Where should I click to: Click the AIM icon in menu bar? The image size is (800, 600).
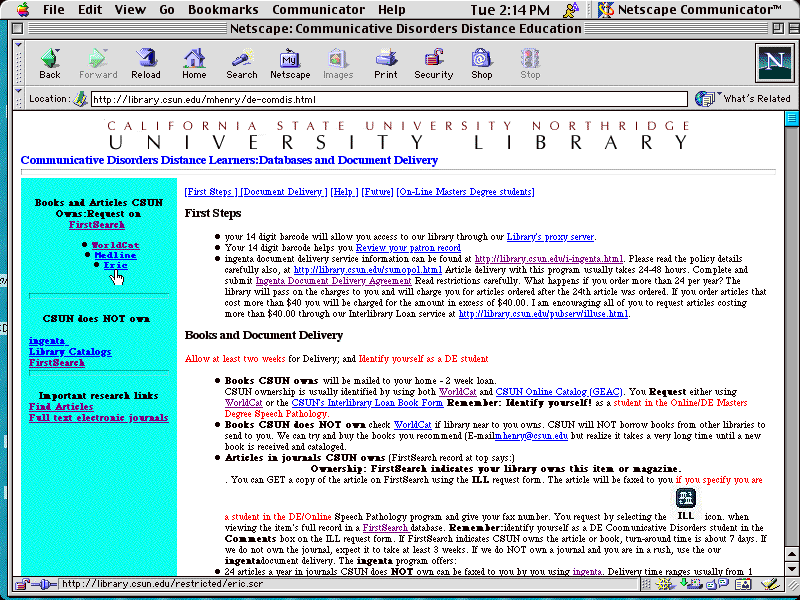coord(571,9)
